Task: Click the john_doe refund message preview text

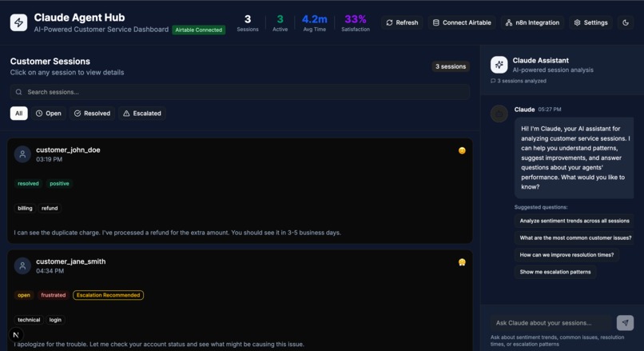Action: (x=177, y=233)
